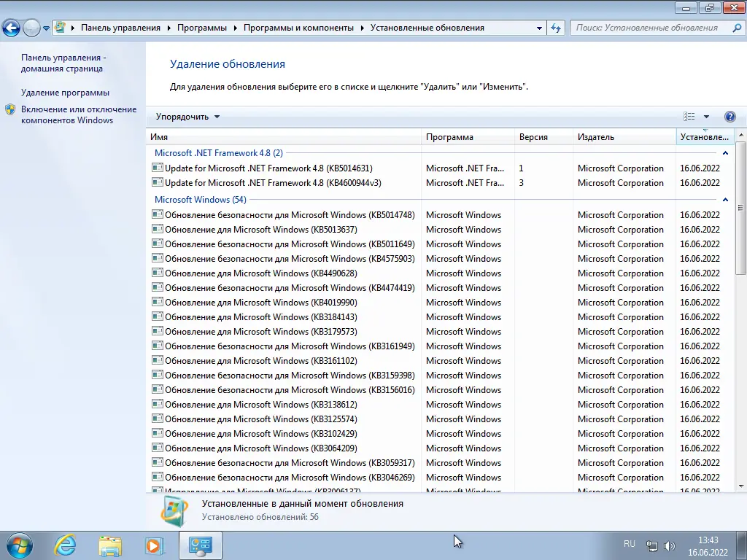The width and height of the screenshot is (747, 560).
Task: Click the Control Panel icon in address bar
Action: (x=60, y=28)
